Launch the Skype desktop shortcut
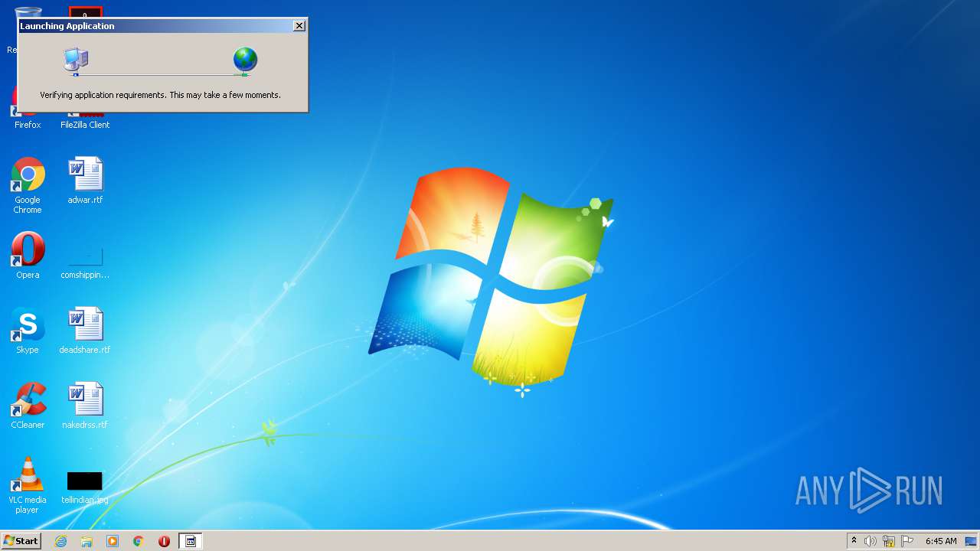 click(x=28, y=331)
